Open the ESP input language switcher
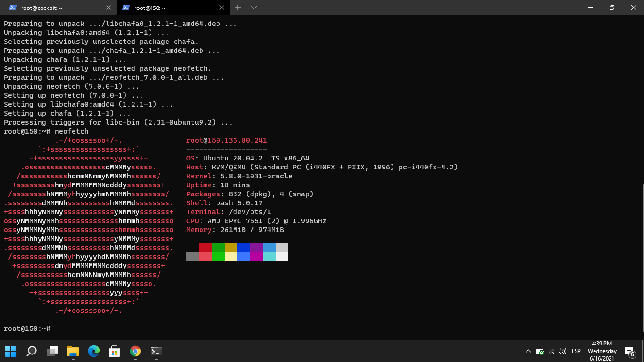 pos(576,351)
